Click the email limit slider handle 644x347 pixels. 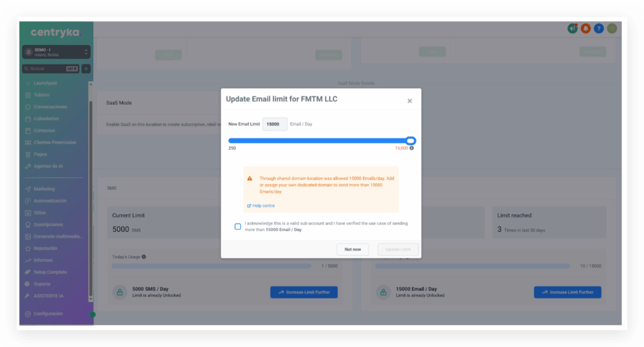(411, 141)
